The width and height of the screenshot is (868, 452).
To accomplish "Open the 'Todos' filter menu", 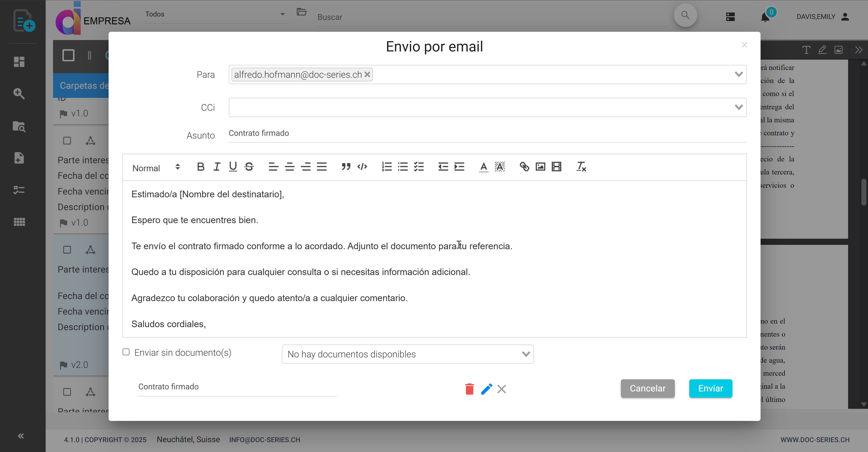I will [x=216, y=14].
